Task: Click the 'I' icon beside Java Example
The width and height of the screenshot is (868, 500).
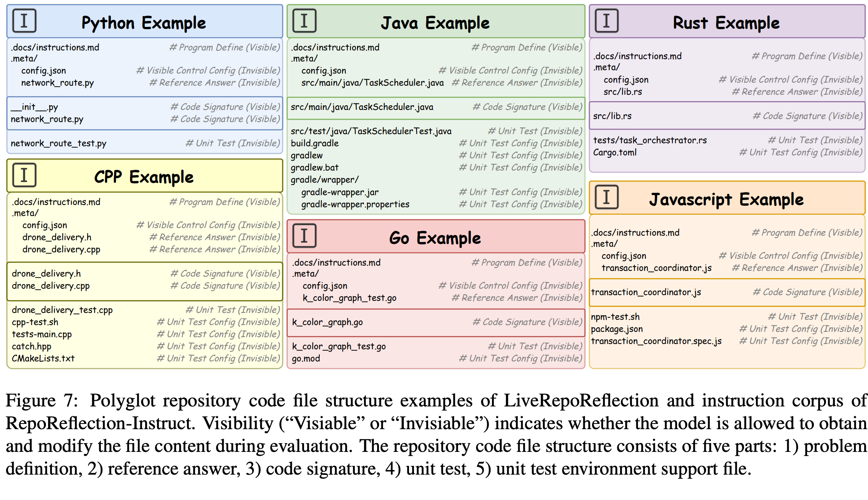Action: point(304,21)
